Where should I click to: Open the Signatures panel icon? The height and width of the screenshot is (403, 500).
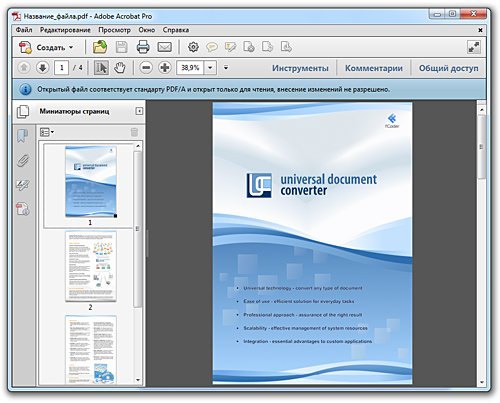[23, 185]
